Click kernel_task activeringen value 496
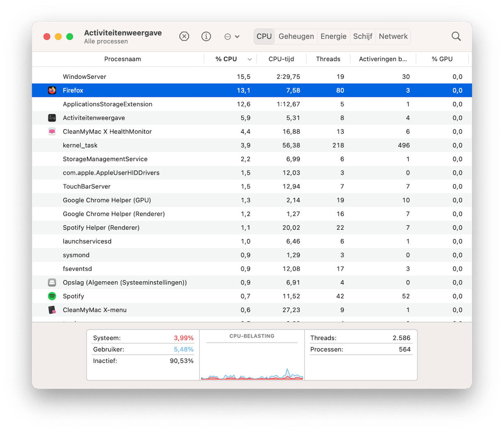 [404, 145]
